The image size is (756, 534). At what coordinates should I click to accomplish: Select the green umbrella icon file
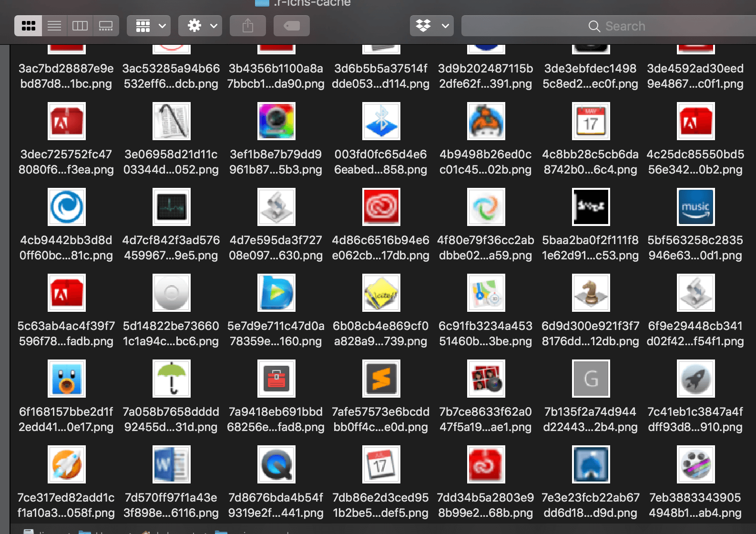[171, 379]
